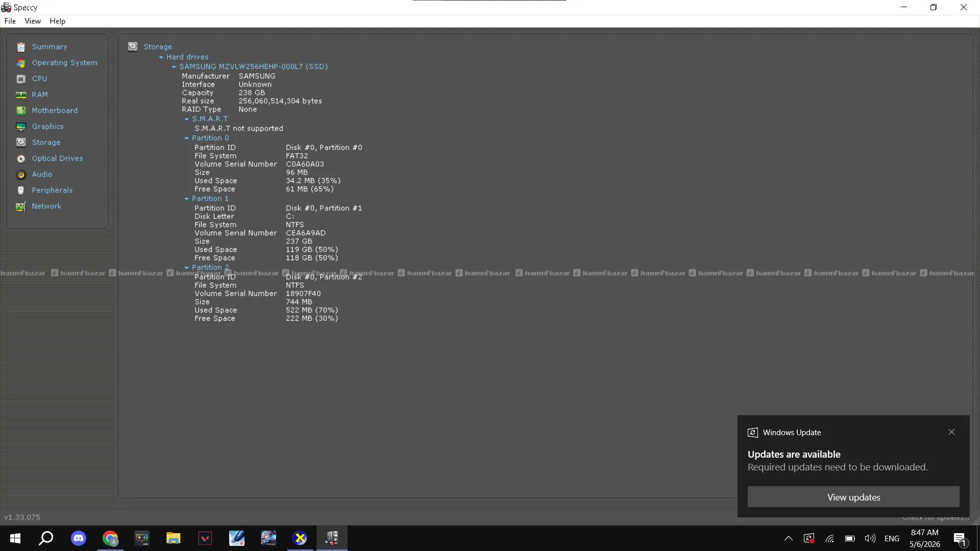
Task: Open the Help menu
Action: 58,21
